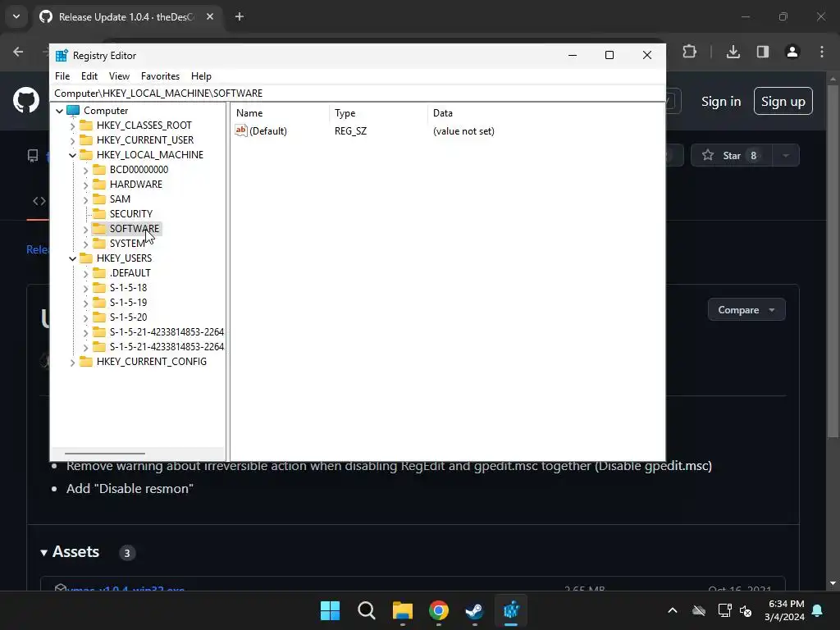Viewport: 840px width, 630px height.
Task: Select the SECURITY folder icon
Action: pyautogui.click(x=99, y=214)
